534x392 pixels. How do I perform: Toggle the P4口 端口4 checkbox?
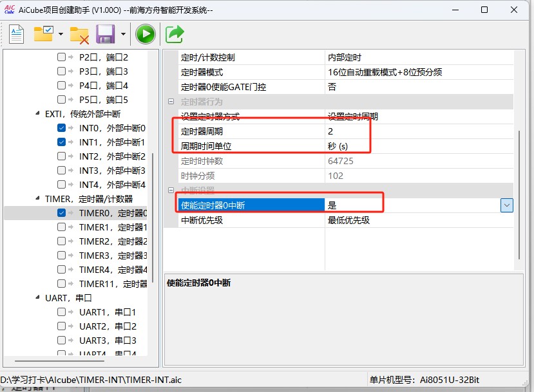61,85
